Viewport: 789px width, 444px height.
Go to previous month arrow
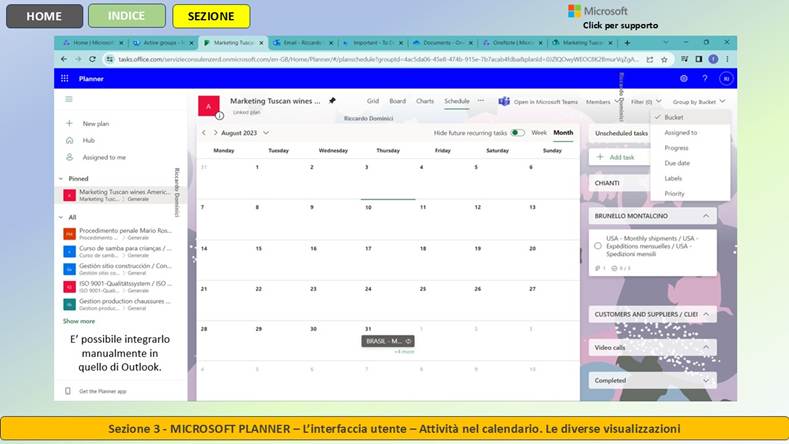click(204, 133)
